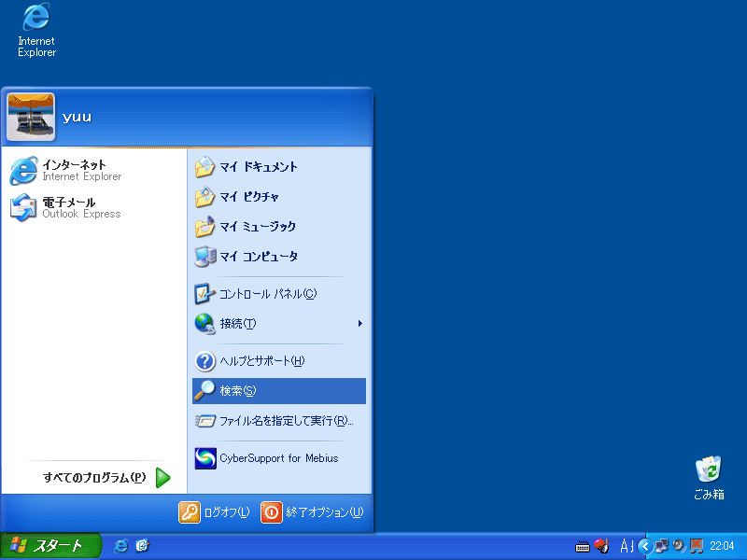Click the Internet Explorer desktop shortcut
The width and height of the screenshot is (747, 560).
pyautogui.click(x=36, y=30)
